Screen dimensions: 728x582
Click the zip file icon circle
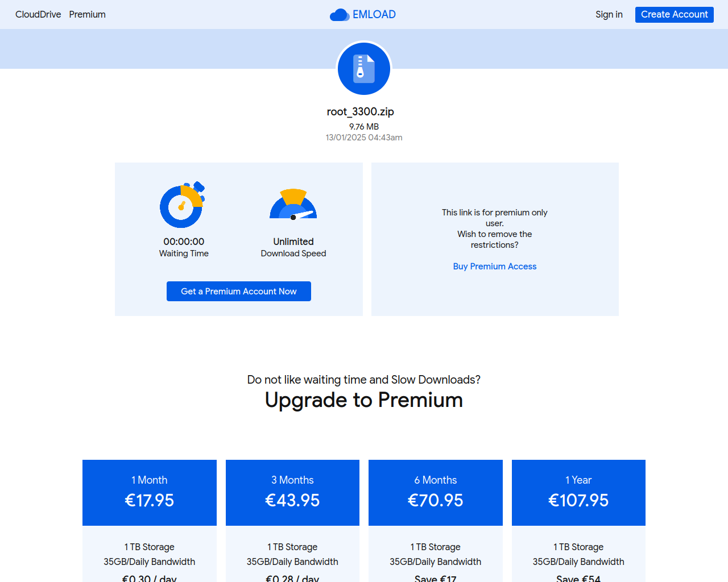[x=364, y=69]
